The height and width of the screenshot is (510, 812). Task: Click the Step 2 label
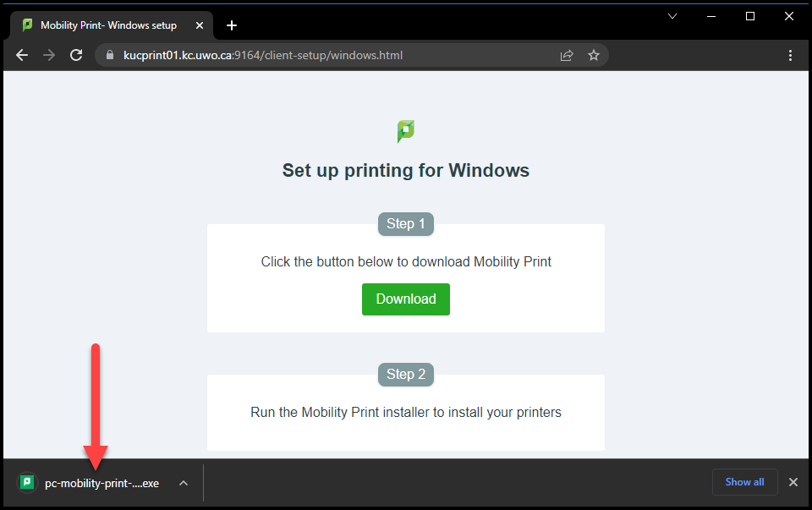tap(405, 375)
